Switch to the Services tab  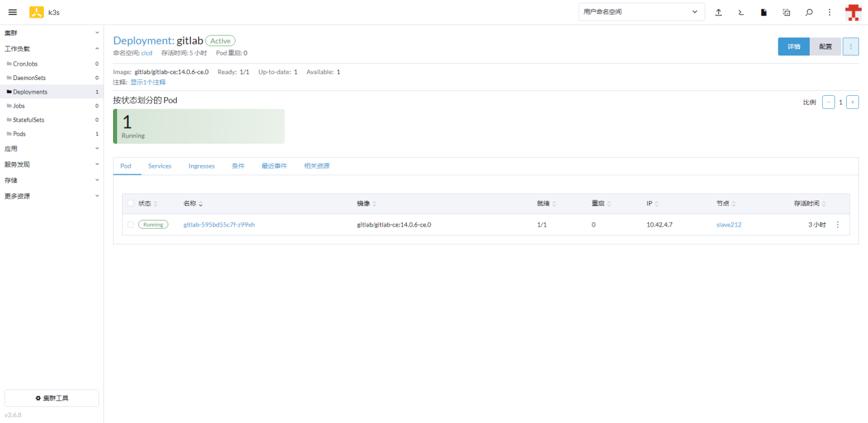point(160,166)
